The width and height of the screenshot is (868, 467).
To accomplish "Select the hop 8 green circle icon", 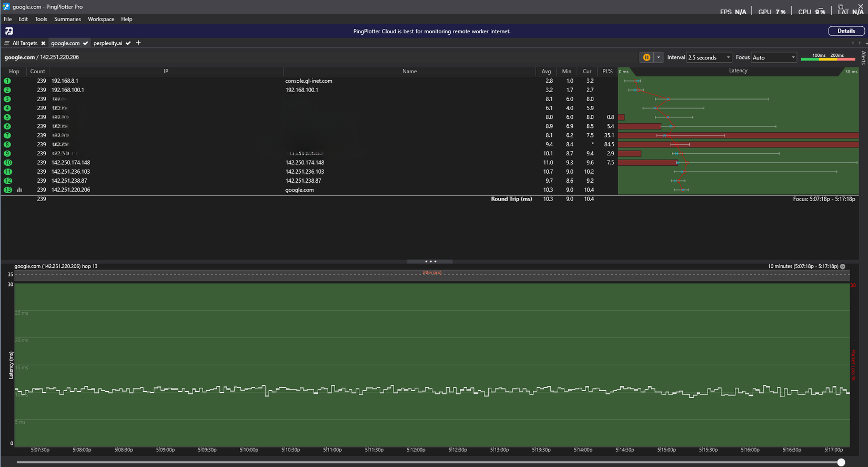I will click(x=7, y=144).
